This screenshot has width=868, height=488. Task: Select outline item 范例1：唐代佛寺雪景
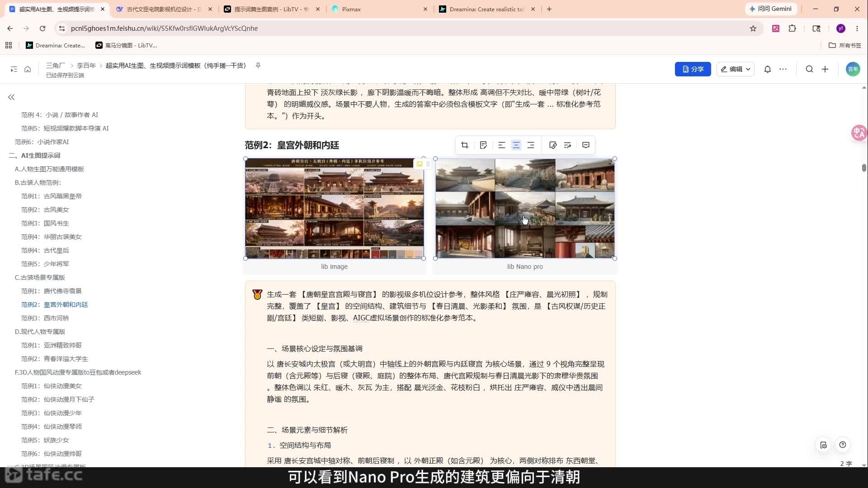click(x=52, y=291)
